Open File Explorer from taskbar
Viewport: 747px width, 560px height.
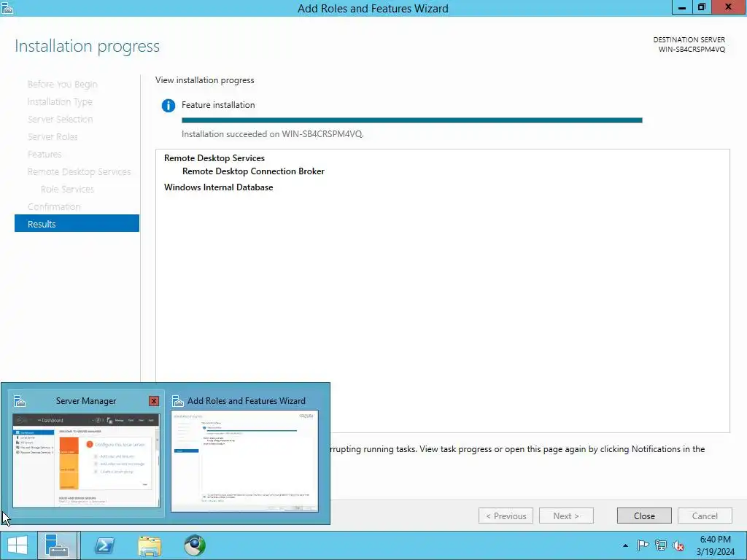[150, 545]
